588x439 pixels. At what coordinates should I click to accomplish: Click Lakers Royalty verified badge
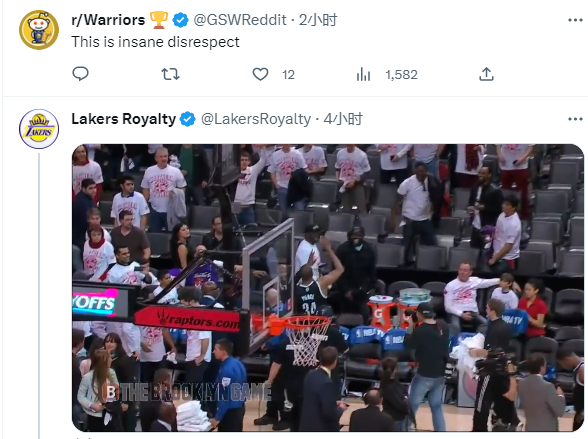(x=188, y=119)
